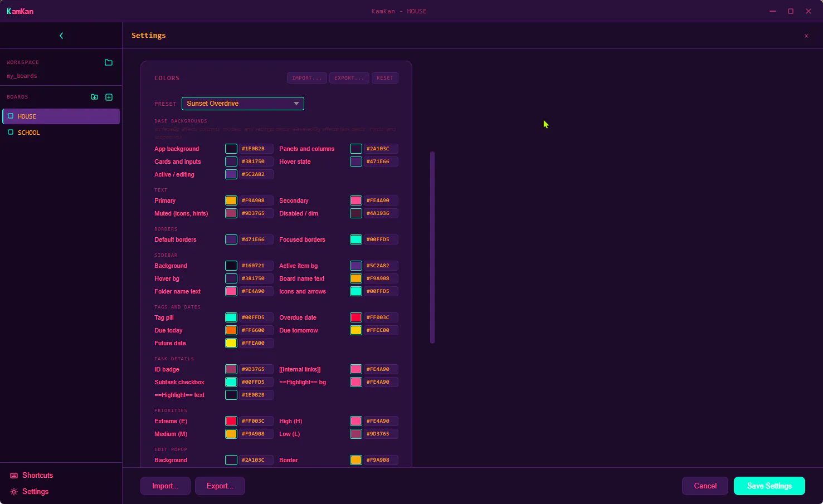Click the my_boards workspace name
This screenshot has height=504, width=823.
point(22,76)
